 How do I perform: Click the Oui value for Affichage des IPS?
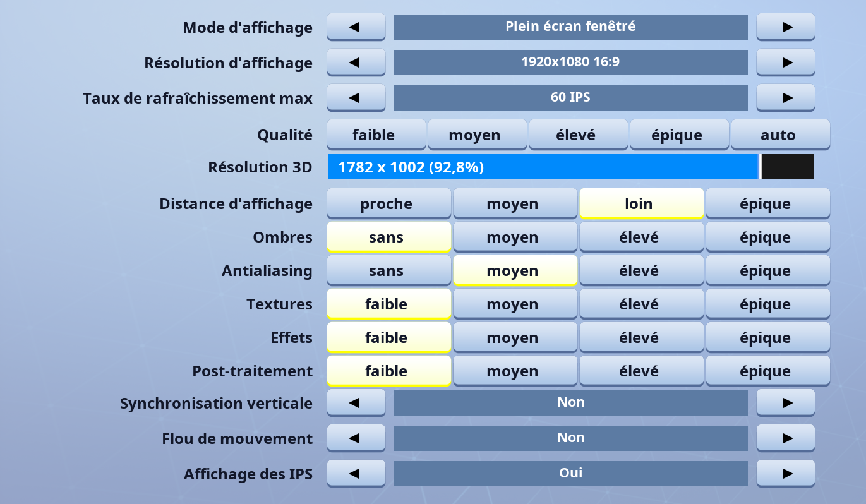pyautogui.click(x=571, y=474)
